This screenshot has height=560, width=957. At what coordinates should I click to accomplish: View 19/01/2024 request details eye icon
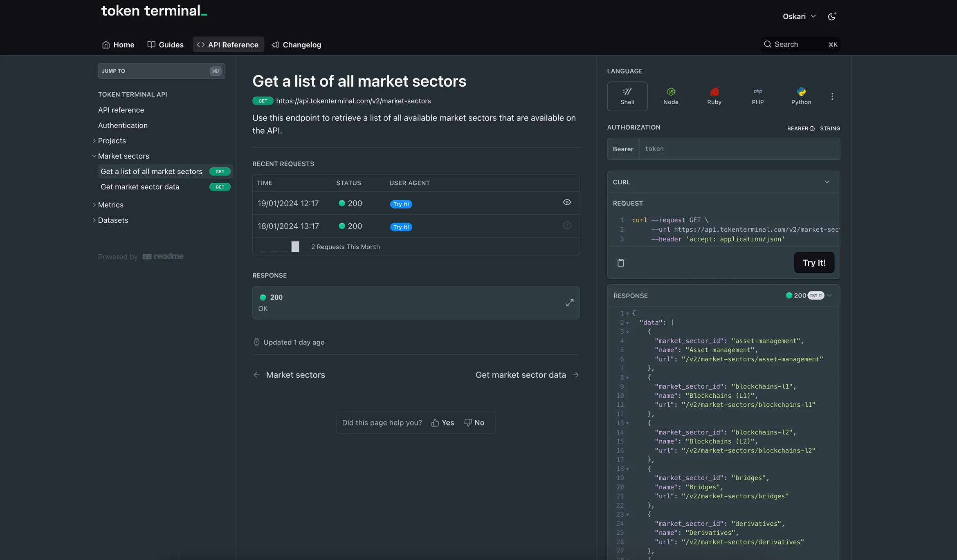[567, 202]
